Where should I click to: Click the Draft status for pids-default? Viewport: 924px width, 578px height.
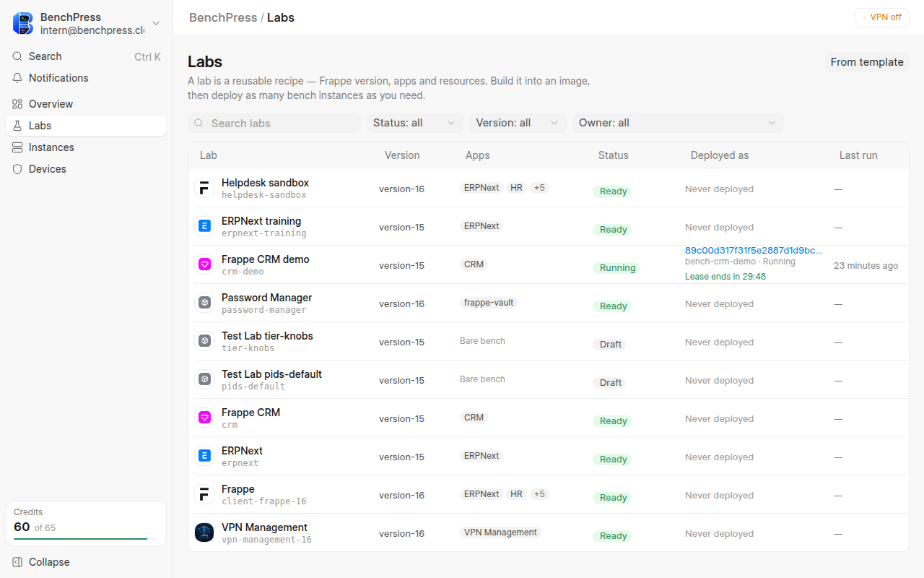pyautogui.click(x=611, y=382)
